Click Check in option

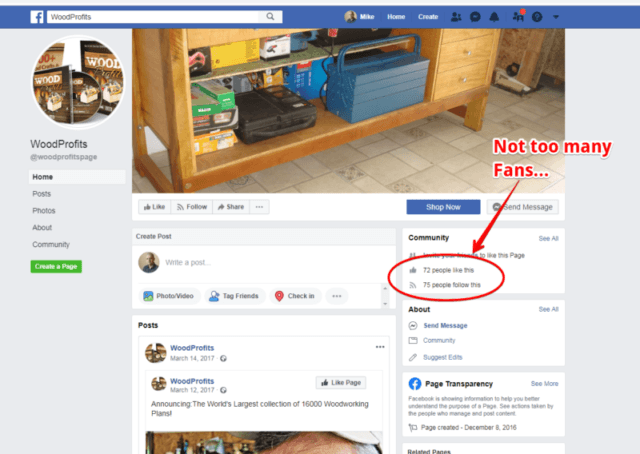pos(295,296)
